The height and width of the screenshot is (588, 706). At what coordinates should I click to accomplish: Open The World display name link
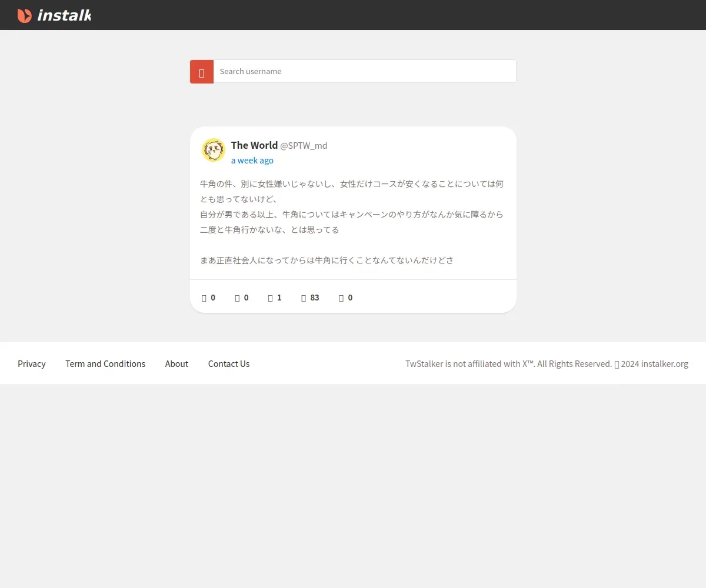254,145
